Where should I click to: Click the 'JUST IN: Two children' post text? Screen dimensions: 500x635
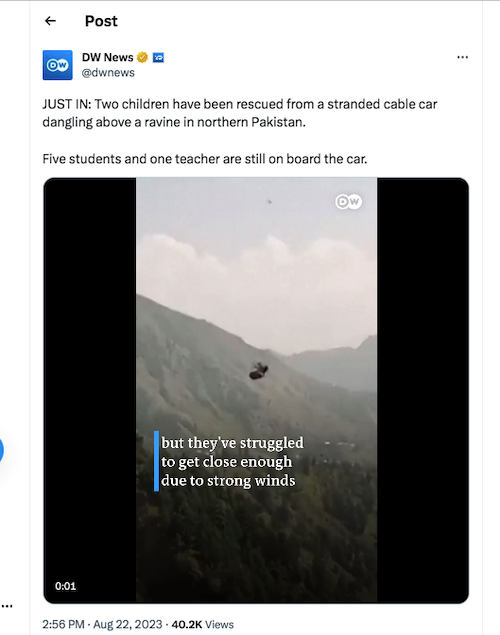[240, 113]
